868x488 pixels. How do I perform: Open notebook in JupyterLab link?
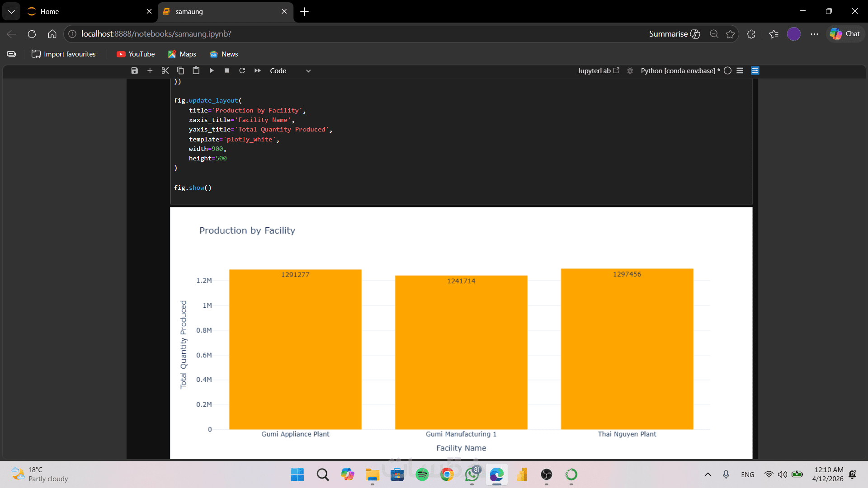pyautogui.click(x=598, y=71)
